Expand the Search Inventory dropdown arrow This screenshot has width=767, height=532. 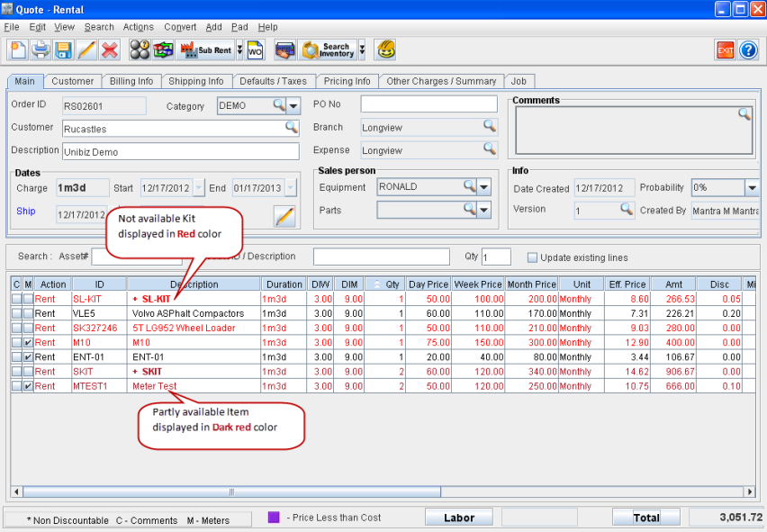click(362, 50)
